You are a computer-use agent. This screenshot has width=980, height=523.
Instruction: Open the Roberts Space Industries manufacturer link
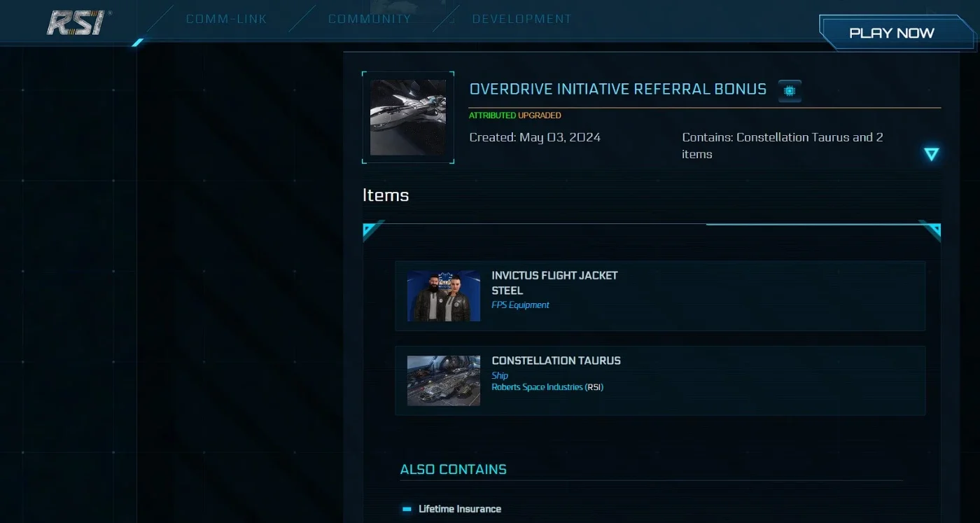point(547,387)
